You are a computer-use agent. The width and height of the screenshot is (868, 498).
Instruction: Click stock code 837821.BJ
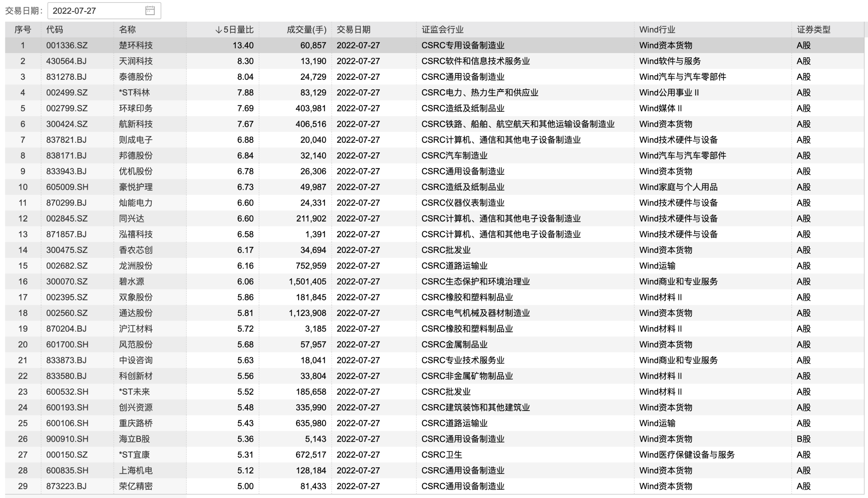click(66, 140)
